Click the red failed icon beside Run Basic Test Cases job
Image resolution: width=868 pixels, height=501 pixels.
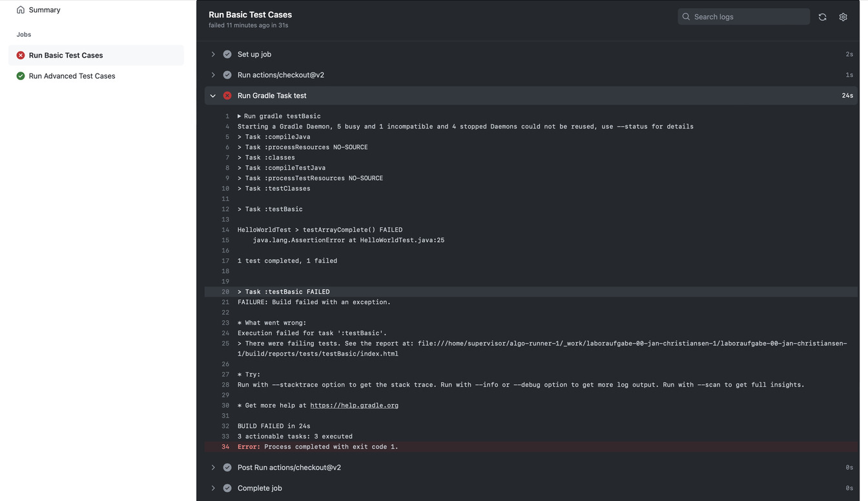pos(21,56)
